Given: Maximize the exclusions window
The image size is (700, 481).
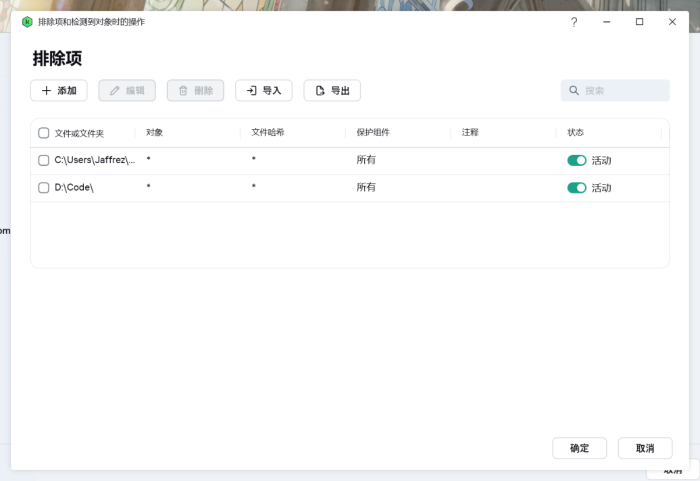Looking at the screenshot, I should 639,22.
